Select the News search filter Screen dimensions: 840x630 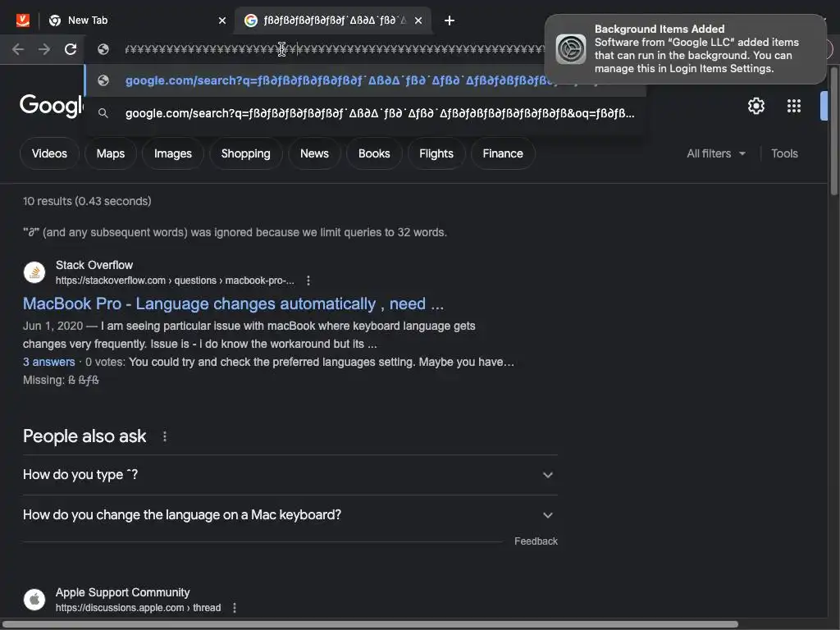point(314,153)
